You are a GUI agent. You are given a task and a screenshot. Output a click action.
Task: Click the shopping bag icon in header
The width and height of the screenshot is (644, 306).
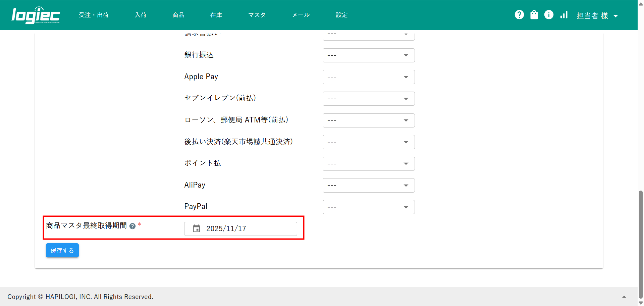pos(534,15)
